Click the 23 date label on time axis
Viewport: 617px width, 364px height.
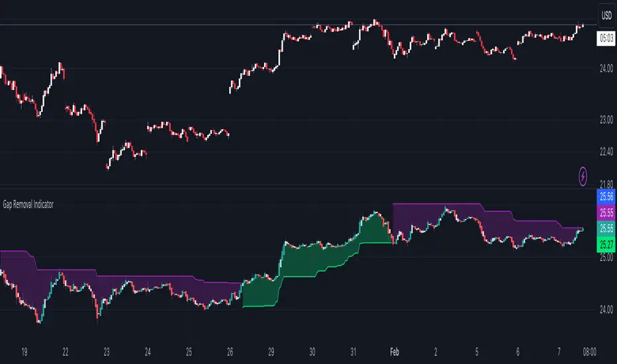pyautogui.click(x=107, y=352)
